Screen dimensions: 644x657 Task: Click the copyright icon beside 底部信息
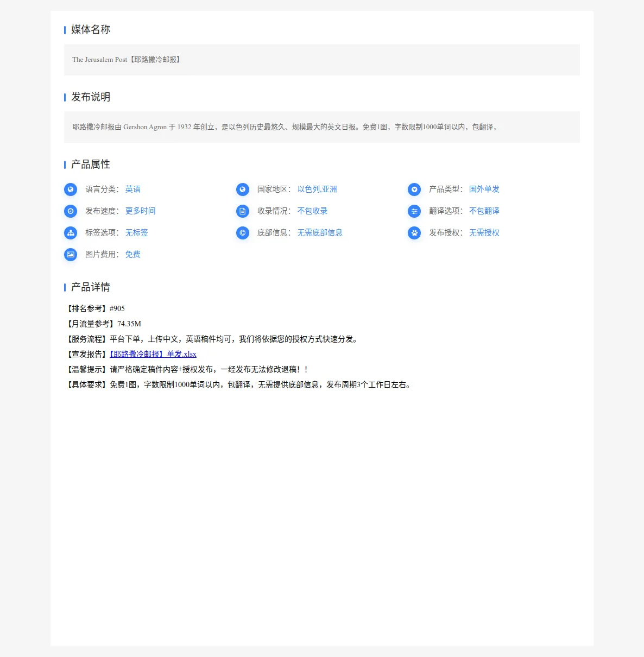(243, 233)
